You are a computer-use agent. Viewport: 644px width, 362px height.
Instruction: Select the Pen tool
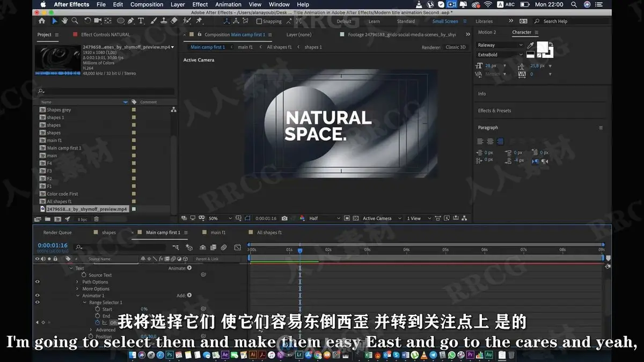pyautogui.click(x=132, y=21)
